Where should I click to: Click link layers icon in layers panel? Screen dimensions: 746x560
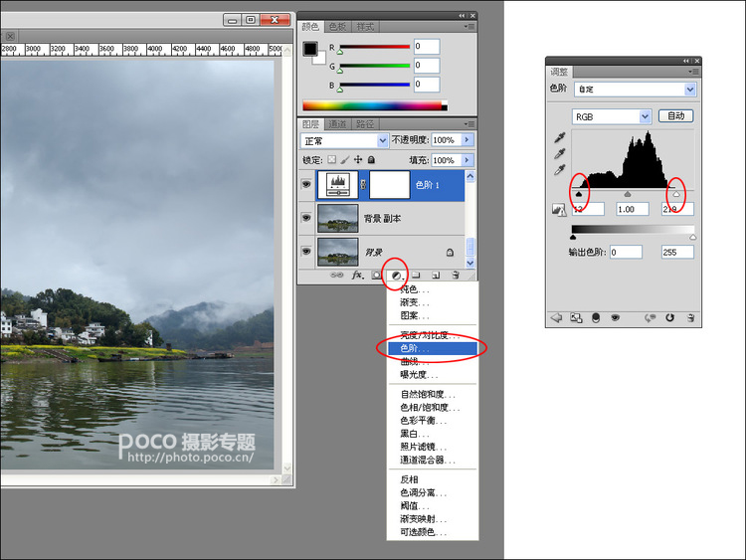[337, 275]
